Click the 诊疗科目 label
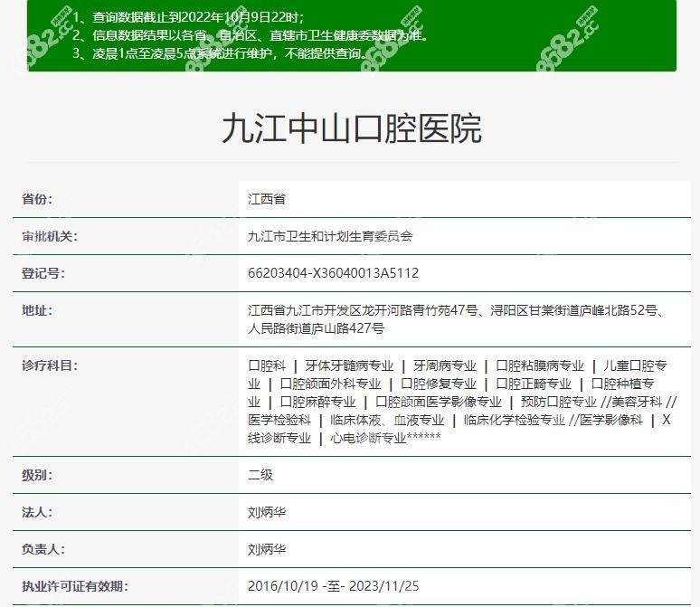700x607 pixels. pos(49,365)
